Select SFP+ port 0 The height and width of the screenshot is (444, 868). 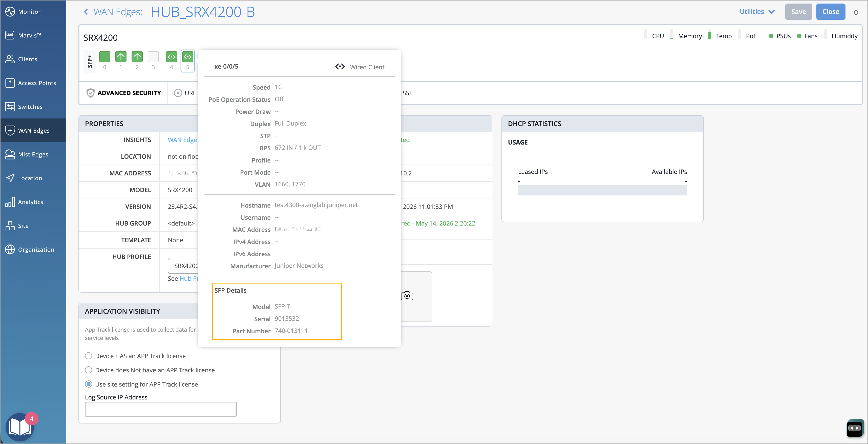(x=104, y=57)
